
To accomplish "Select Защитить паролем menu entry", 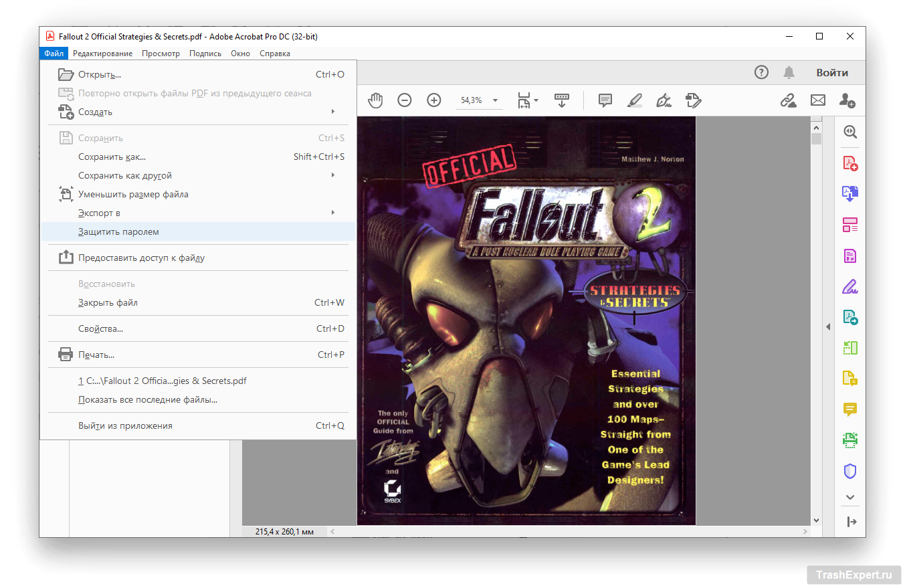I will click(199, 231).
